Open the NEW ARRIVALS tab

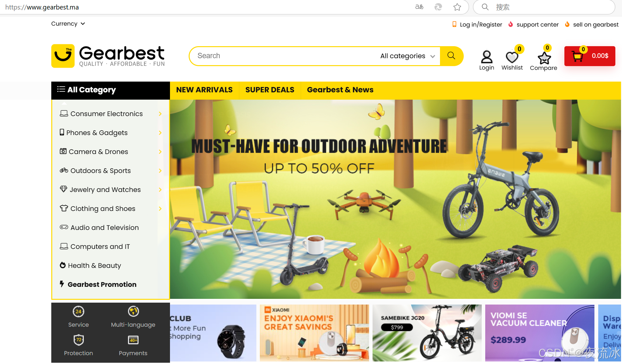[x=204, y=90]
